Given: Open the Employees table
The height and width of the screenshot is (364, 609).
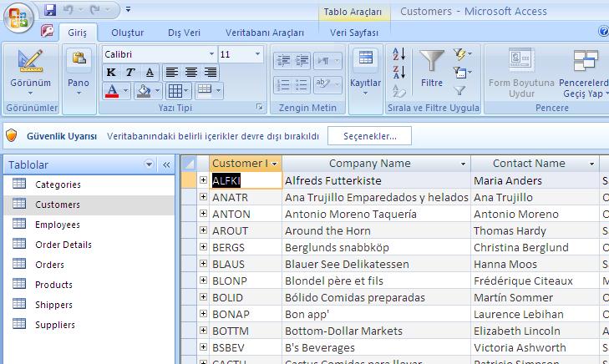Looking at the screenshot, I should tap(89, 225).
